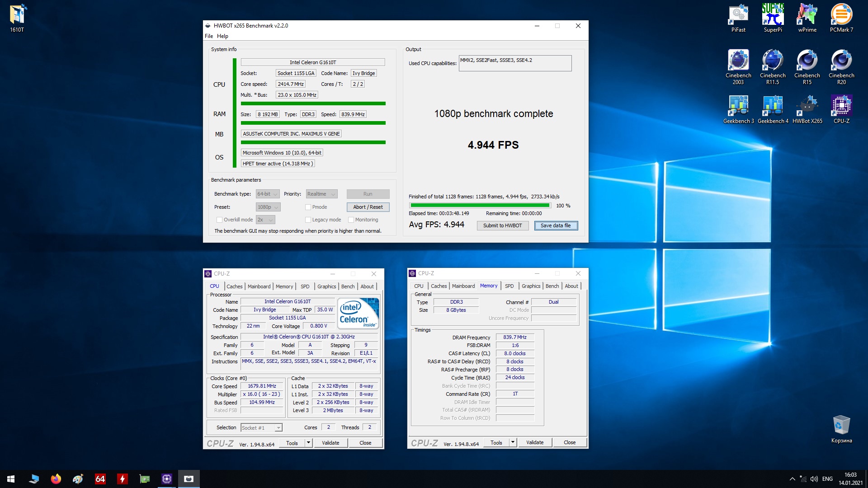Open the 1610T desktop shortcut
Screen dimensions: 868x488
click(x=17, y=18)
